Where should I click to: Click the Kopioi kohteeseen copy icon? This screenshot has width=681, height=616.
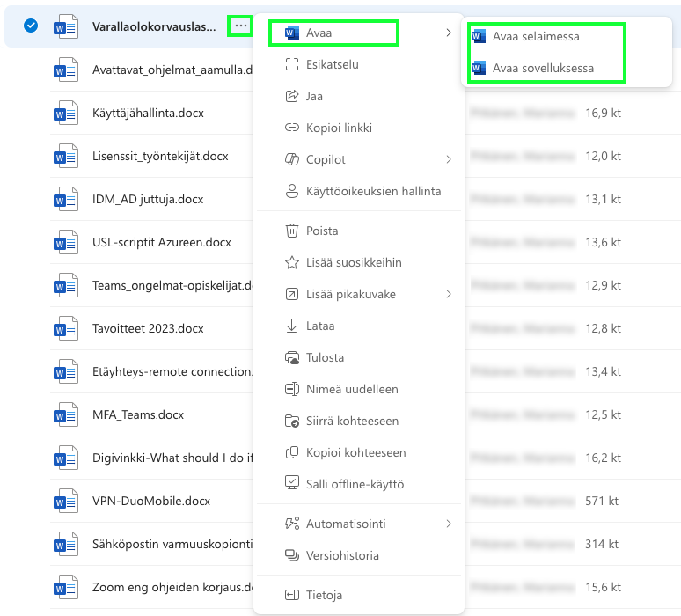pyautogui.click(x=292, y=452)
